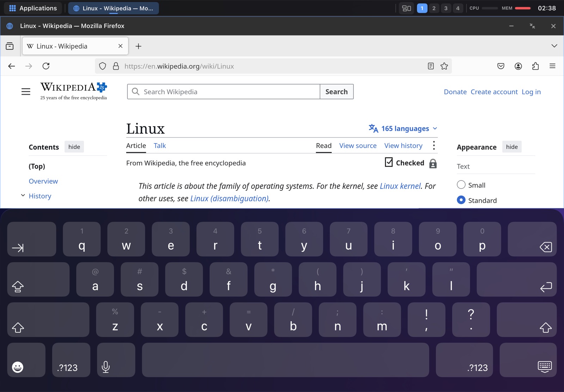Go back to previous page
Screen dimensions: 564x392
(x=12, y=66)
